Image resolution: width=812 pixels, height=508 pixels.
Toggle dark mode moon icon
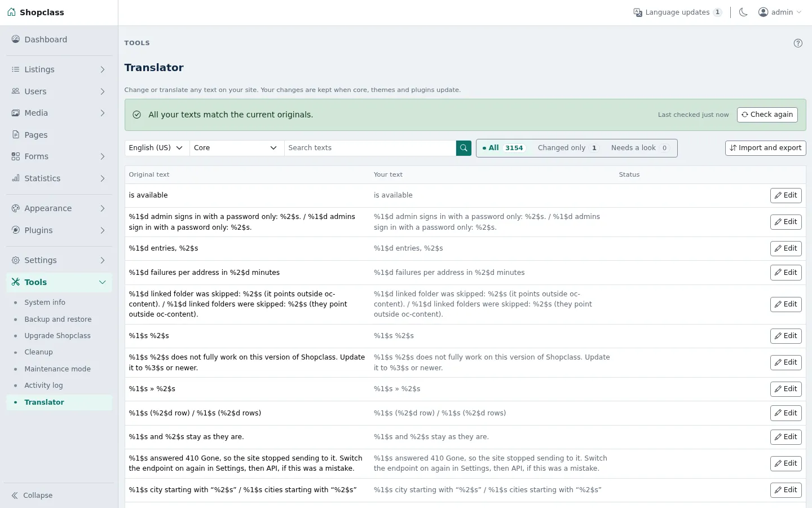(743, 12)
